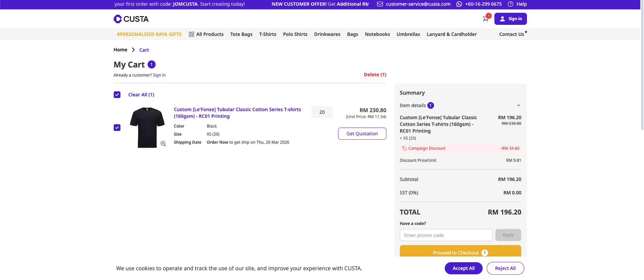Click the All Products grid icon
This screenshot has height=280, width=644.
click(192, 34)
